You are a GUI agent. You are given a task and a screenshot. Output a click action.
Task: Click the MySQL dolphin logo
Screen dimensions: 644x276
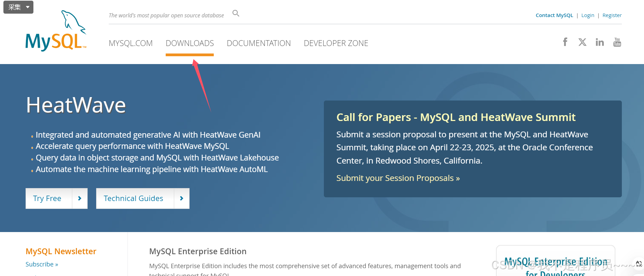pos(56,31)
